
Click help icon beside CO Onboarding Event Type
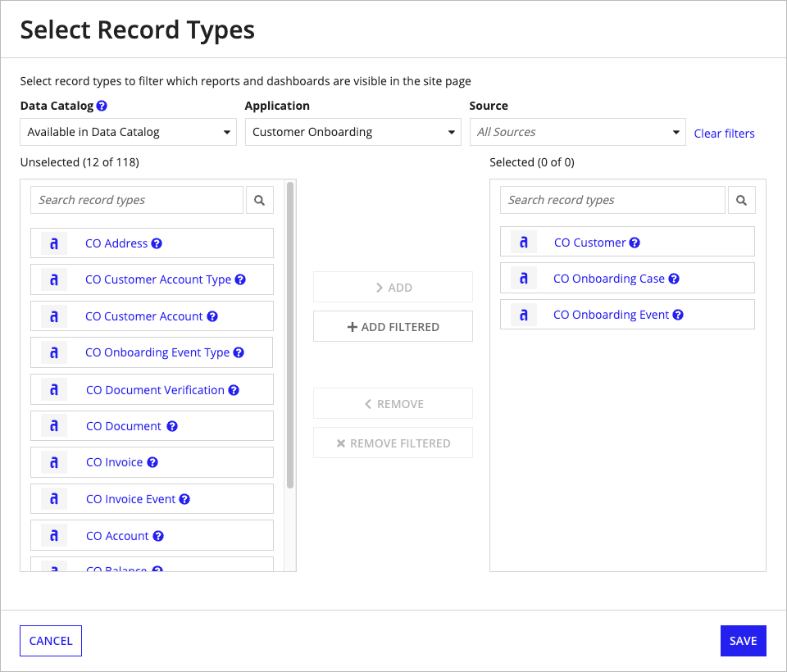click(239, 352)
